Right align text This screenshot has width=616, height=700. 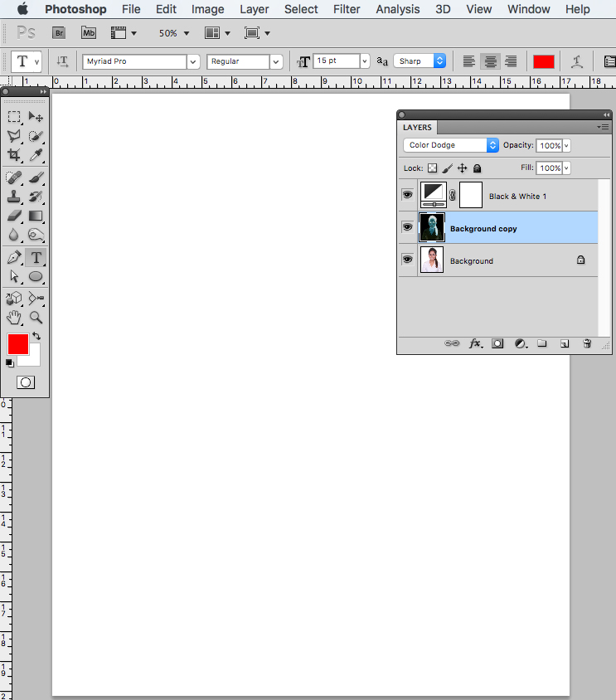511,61
